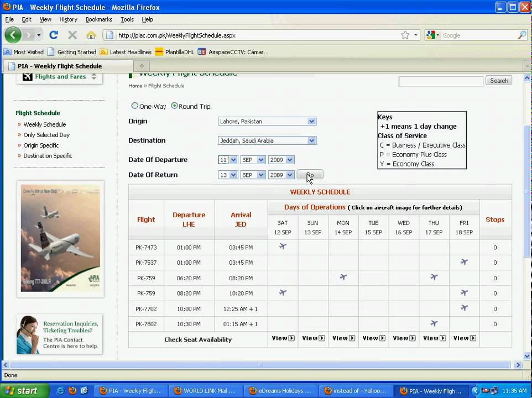
Task: Open PlantillaDHL bookmark
Action: (174, 52)
